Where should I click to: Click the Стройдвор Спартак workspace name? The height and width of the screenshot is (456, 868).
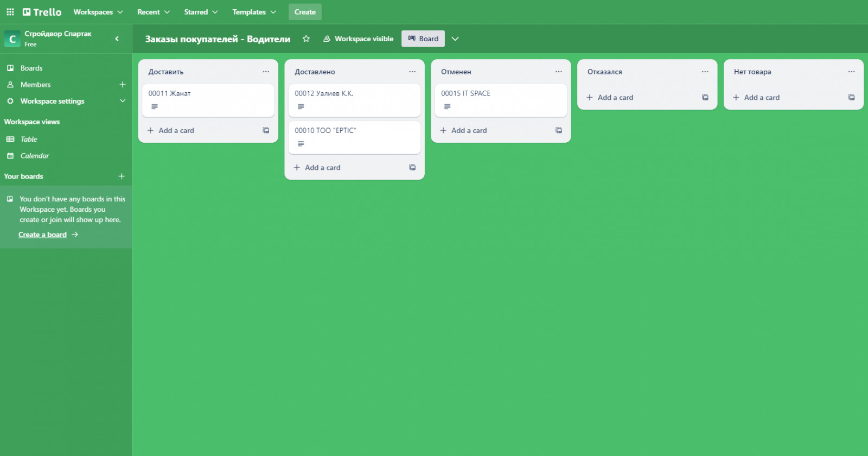(x=58, y=34)
